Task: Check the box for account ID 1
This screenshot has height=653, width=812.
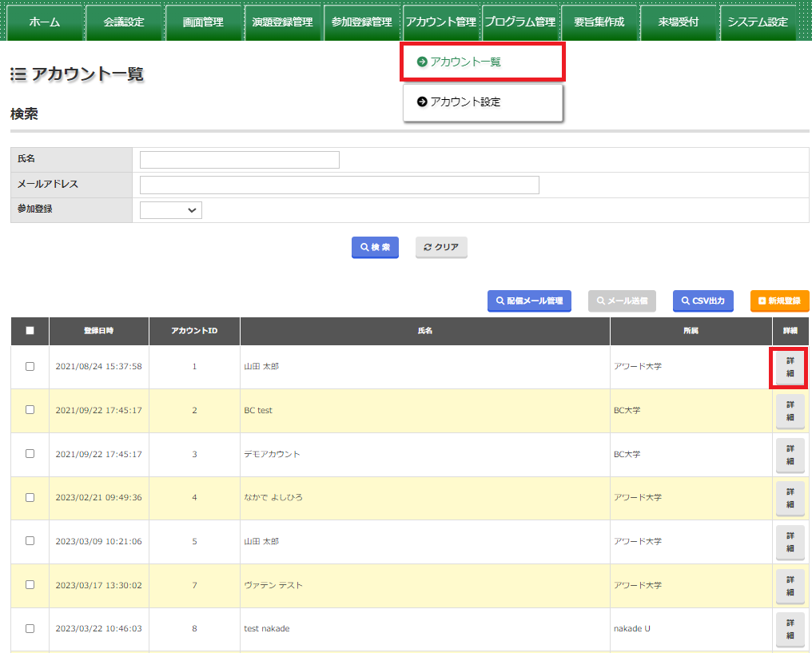Action: click(x=30, y=367)
